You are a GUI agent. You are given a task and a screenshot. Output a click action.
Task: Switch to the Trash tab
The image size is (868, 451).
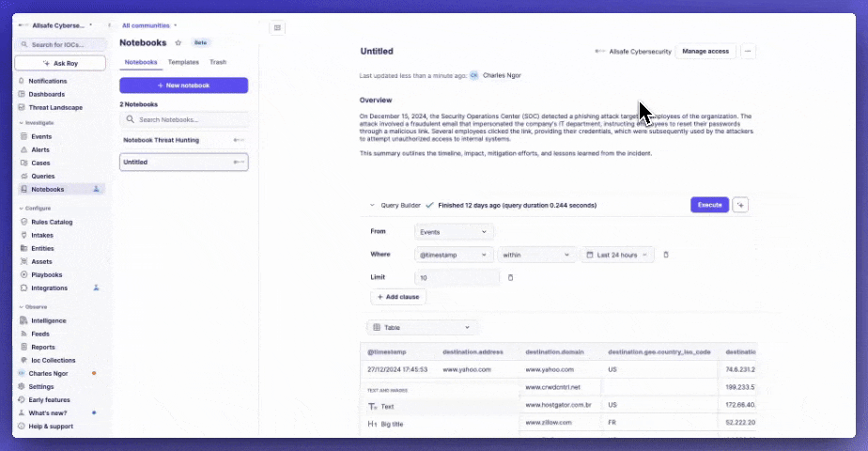click(218, 62)
